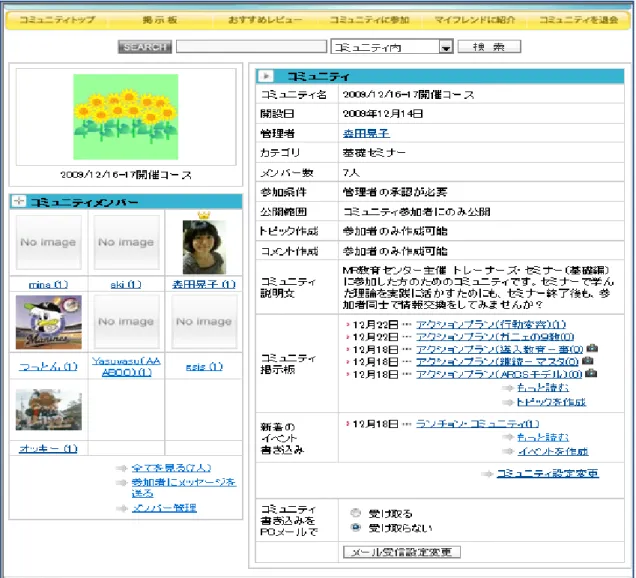This screenshot has width=636, height=578.
Task: Click the No image thumbnail above mina
Action: point(48,242)
